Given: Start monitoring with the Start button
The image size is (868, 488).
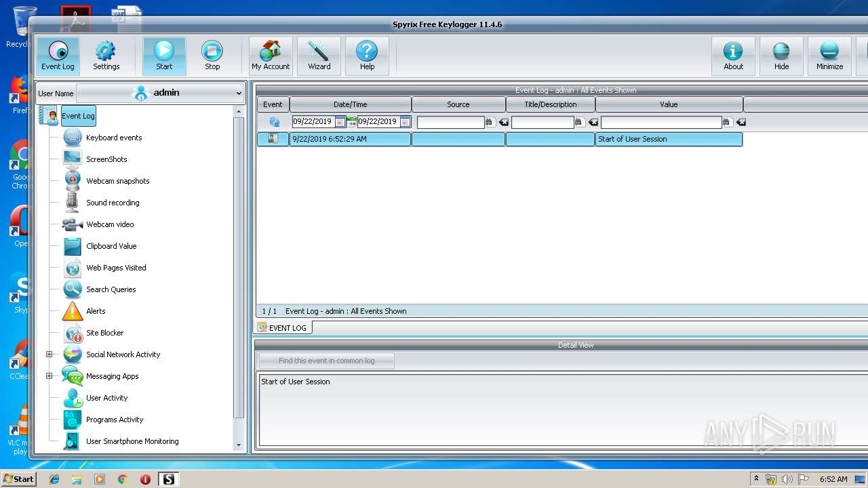Looking at the screenshot, I should point(164,56).
